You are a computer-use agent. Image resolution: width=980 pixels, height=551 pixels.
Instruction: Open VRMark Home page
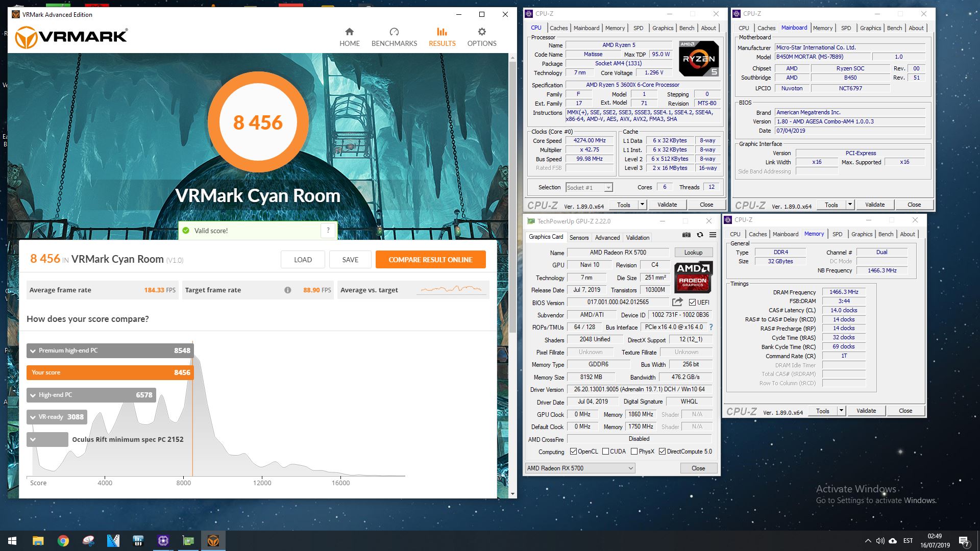point(350,37)
